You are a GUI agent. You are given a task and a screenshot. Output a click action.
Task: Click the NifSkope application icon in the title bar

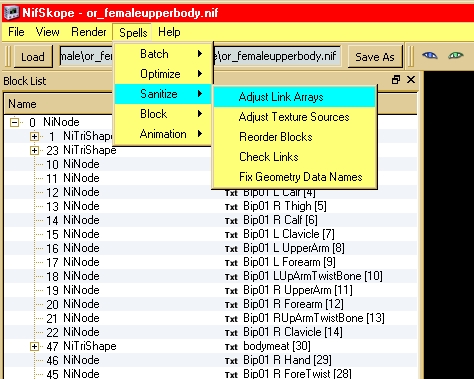[x=11, y=13]
